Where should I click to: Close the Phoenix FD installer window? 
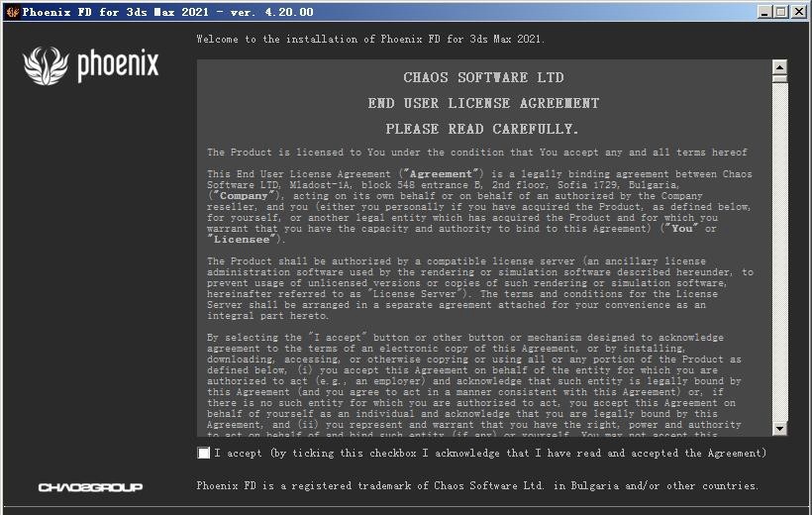799,12
